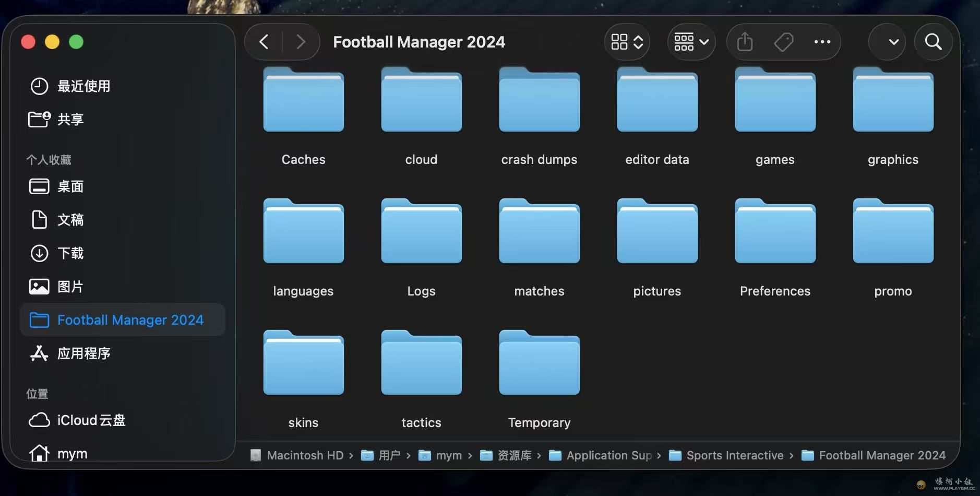Click the Share toolbar icon
980x496 pixels.
click(745, 42)
